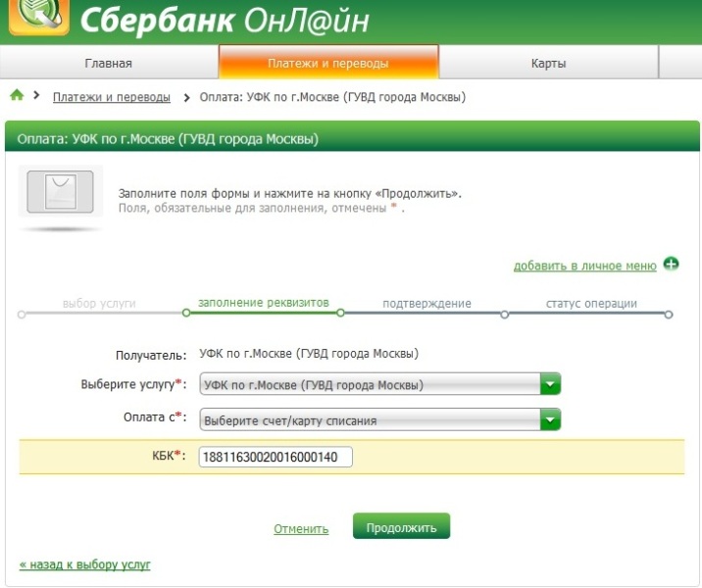Click the green home icon in breadcrumbs
Screen dimensions: 702x588
tap(16, 96)
